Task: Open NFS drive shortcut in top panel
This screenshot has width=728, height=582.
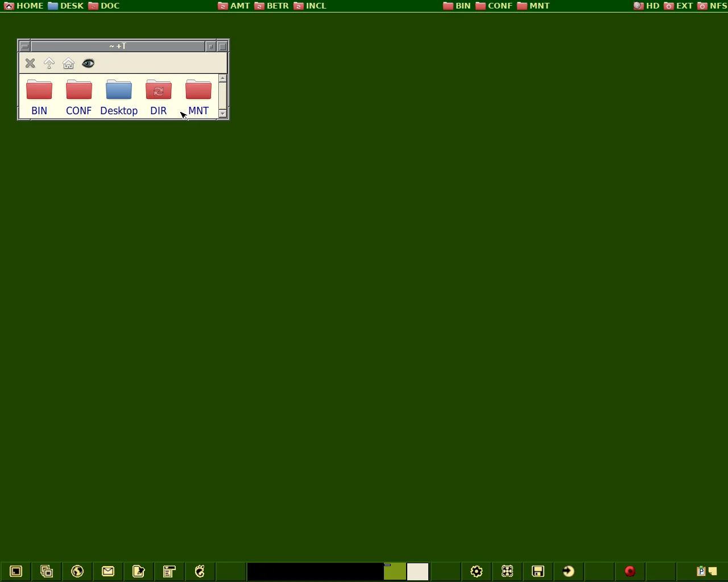Action: pyautogui.click(x=712, y=6)
